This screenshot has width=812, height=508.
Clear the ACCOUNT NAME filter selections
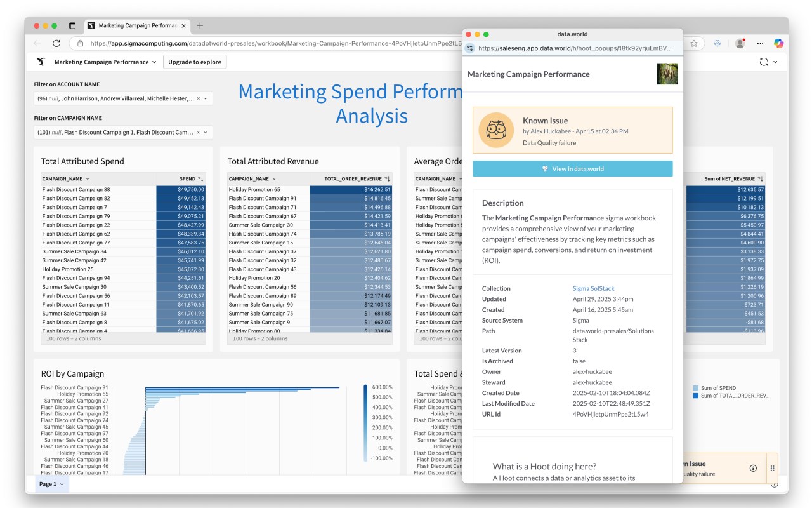coord(198,98)
